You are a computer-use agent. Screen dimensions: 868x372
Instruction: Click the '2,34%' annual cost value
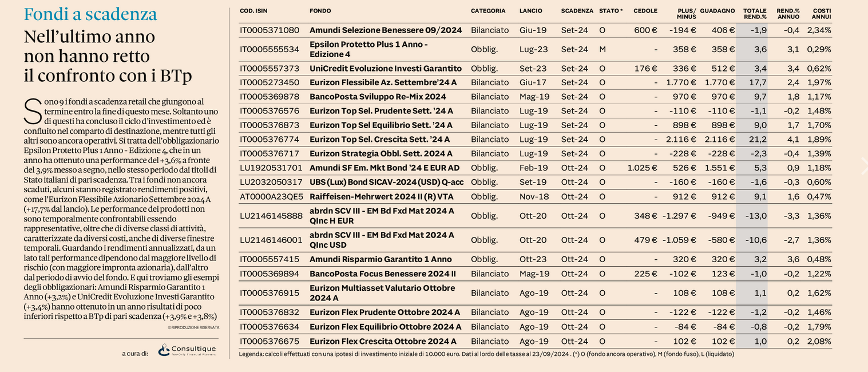tap(819, 30)
